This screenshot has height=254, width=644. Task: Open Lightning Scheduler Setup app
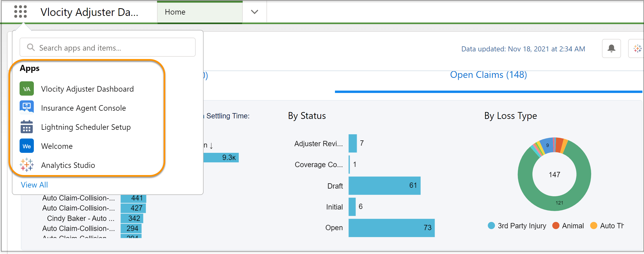click(x=86, y=127)
